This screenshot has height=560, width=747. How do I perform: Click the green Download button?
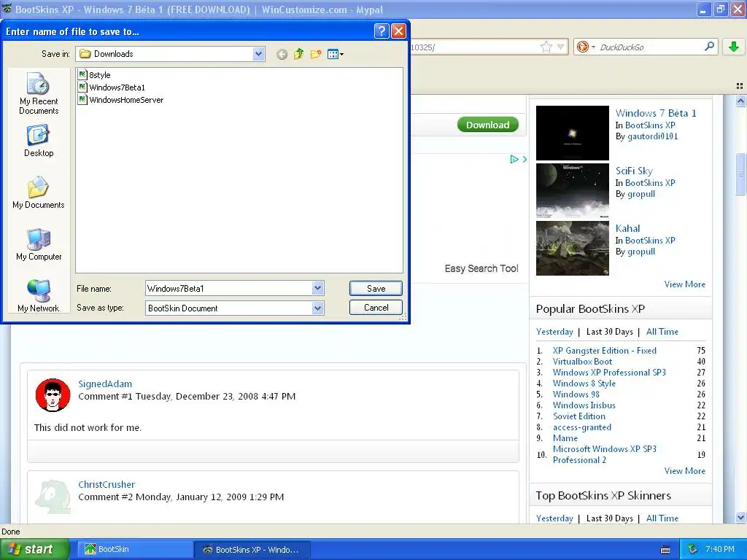point(487,125)
